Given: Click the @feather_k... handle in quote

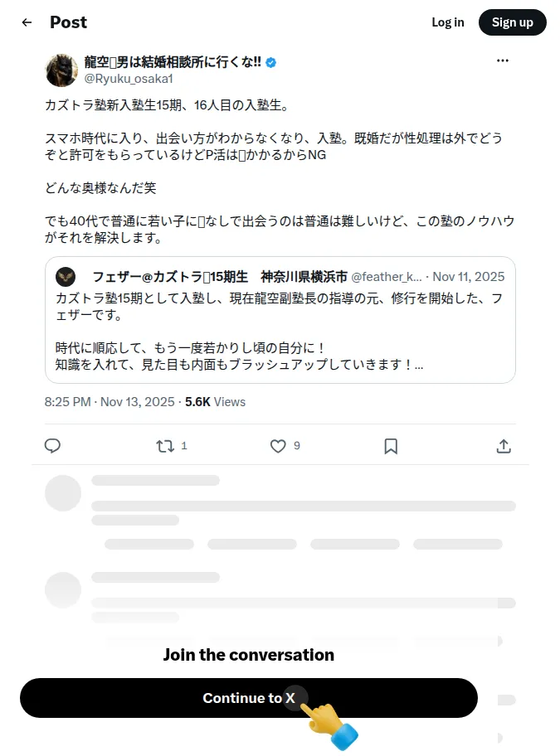Looking at the screenshot, I should 387,277.
